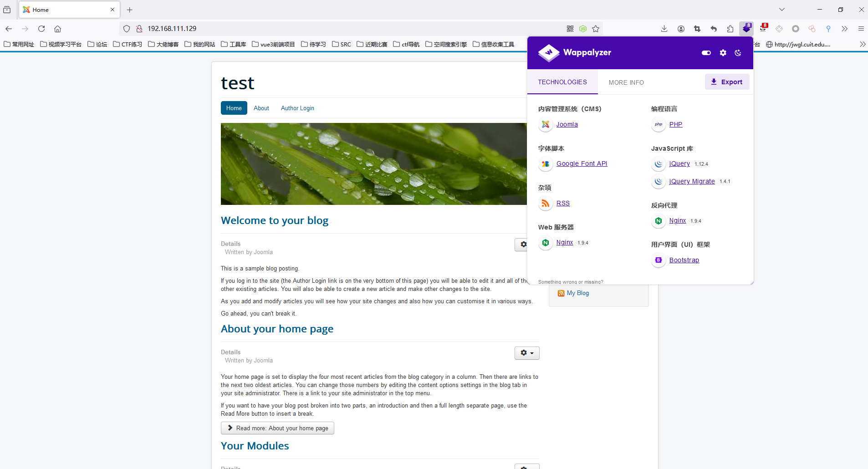
Task: Toggle the Wappalyzer enable switch
Action: pyautogui.click(x=706, y=53)
